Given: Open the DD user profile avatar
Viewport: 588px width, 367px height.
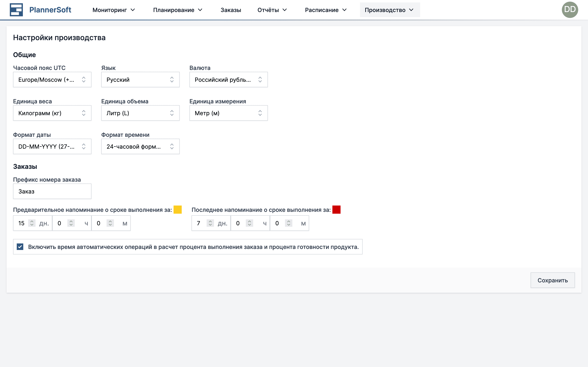Looking at the screenshot, I should (570, 9).
